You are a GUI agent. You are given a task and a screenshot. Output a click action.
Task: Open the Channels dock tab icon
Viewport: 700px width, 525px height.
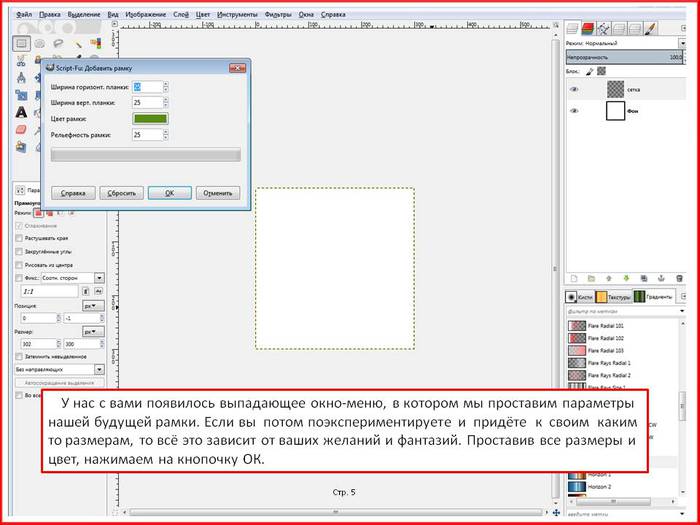coord(588,29)
